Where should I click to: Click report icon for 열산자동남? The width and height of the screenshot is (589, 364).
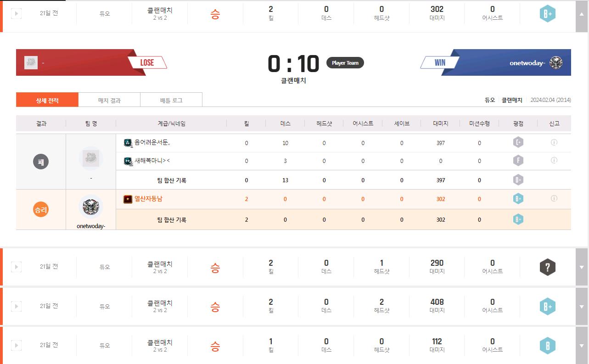click(554, 199)
